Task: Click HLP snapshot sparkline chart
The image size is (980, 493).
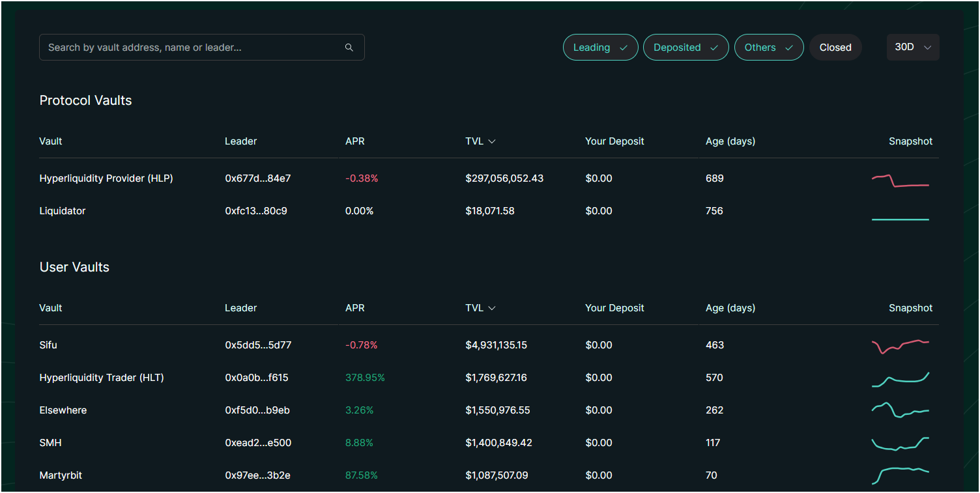Action: click(901, 180)
